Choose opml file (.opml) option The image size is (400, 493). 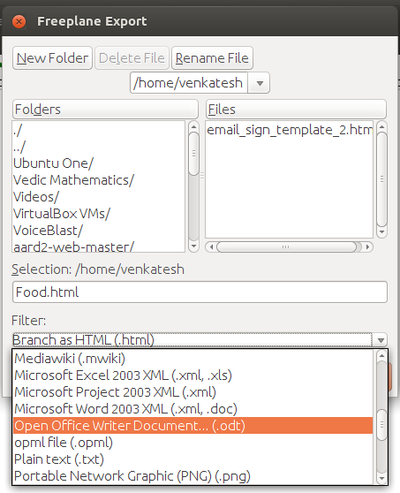click(x=193, y=442)
